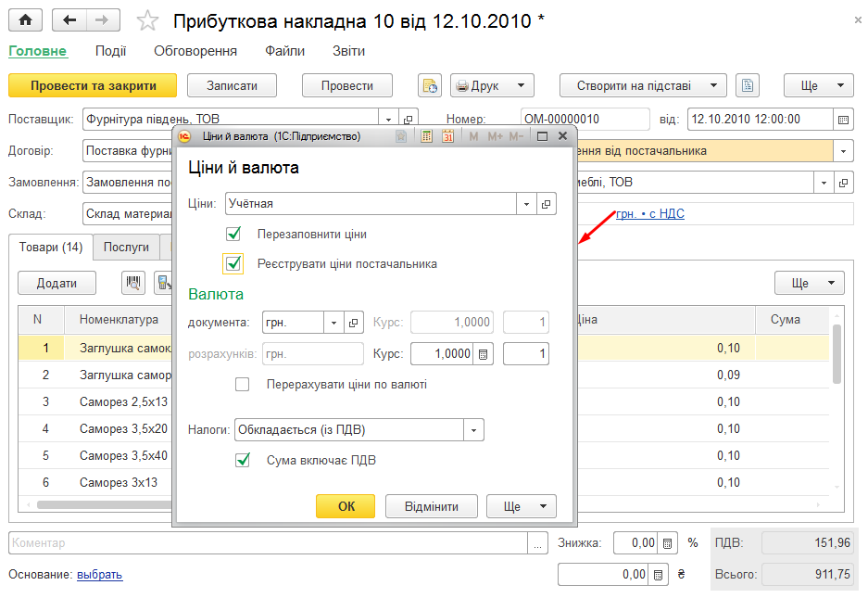The height and width of the screenshot is (598, 868).
Task: Open document movements report icon beside Провести
Action: [430, 86]
